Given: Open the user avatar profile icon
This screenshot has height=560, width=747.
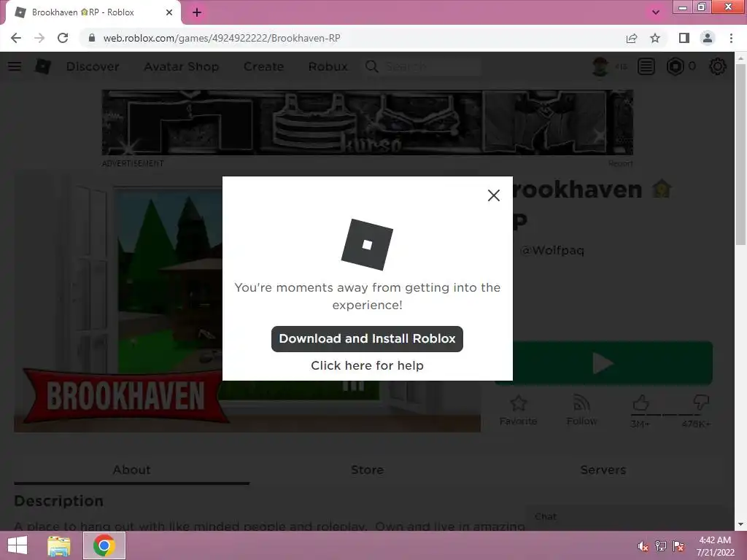Looking at the screenshot, I should point(600,66).
